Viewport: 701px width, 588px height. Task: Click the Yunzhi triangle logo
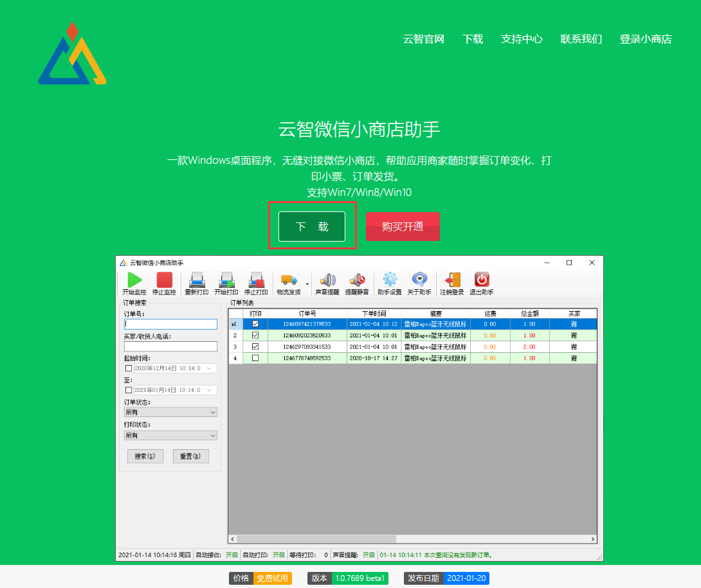click(x=73, y=53)
